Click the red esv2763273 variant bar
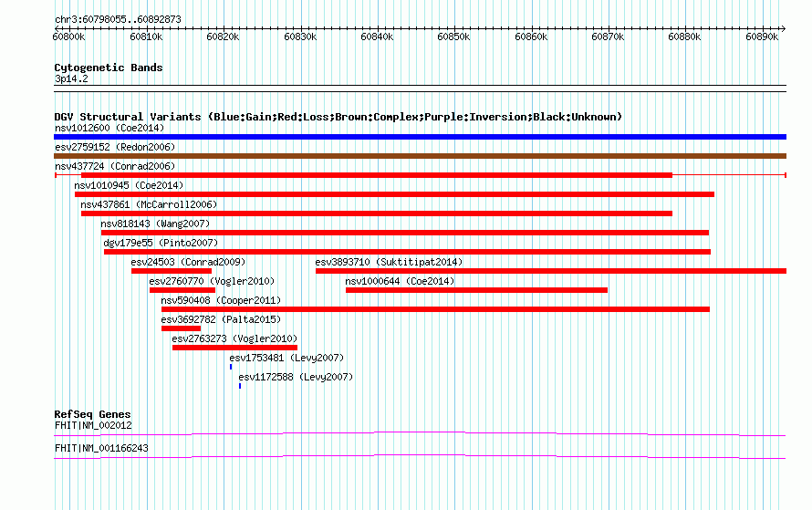 click(x=235, y=348)
